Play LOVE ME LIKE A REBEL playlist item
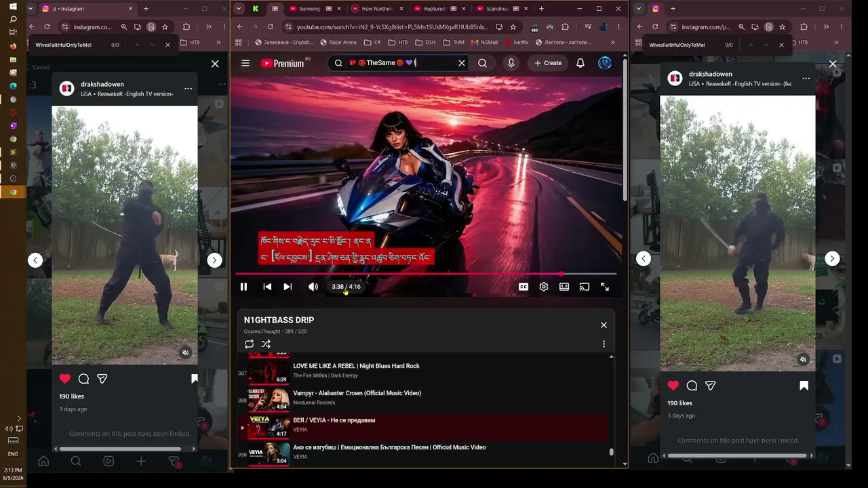868x488 pixels. (x=426, y=371)
